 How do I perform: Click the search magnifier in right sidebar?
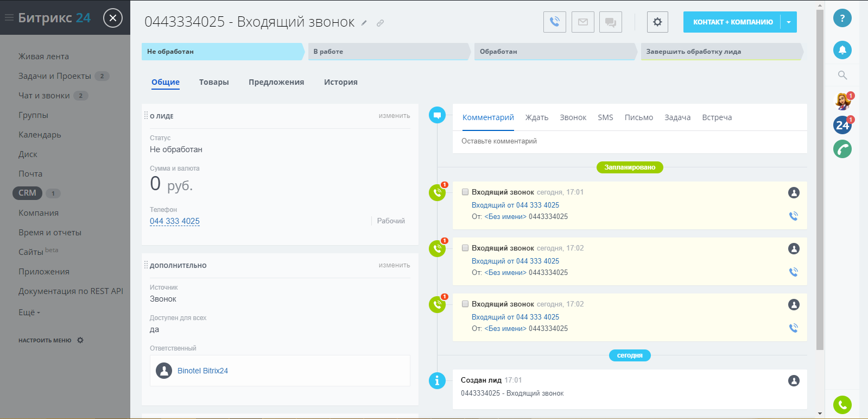pos(842,75)
